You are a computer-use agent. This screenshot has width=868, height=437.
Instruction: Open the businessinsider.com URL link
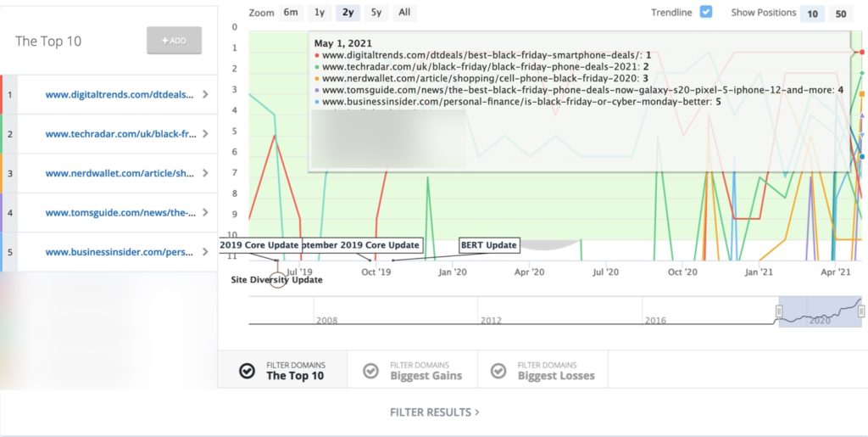coord(120,252)
